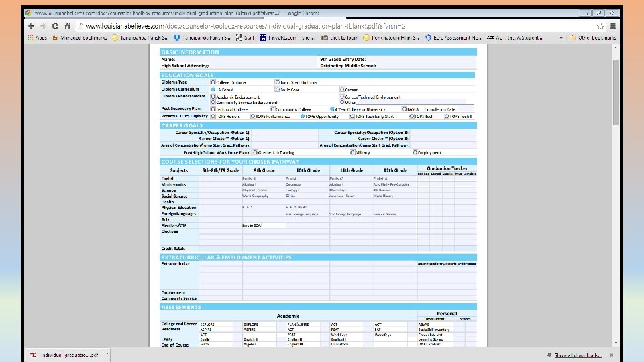The height and width of the screenshot is (362, 644).
Task: Click the browser tab title in the title bar
Action: pyautogui.click(x=177, y=13)
